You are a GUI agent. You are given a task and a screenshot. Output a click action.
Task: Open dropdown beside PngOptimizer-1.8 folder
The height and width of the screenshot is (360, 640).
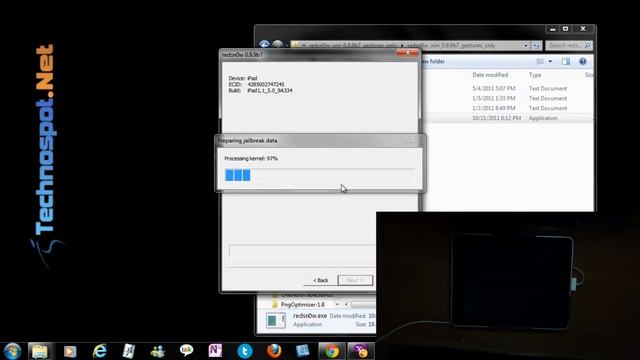337,304
